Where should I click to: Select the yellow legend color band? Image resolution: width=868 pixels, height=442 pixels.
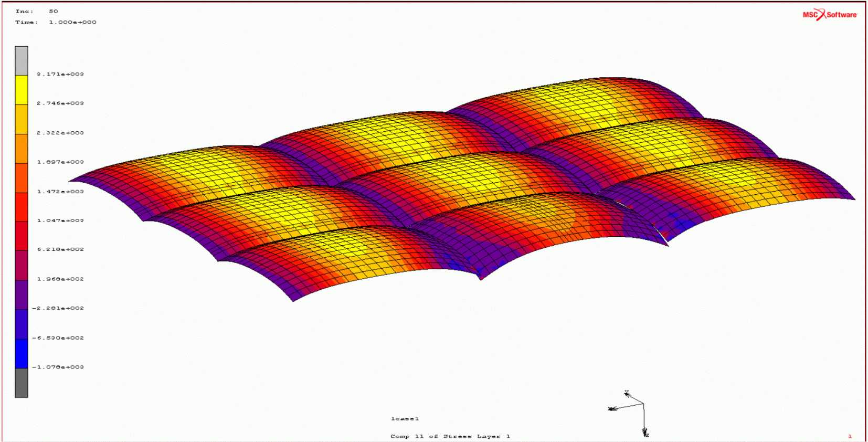22,90
